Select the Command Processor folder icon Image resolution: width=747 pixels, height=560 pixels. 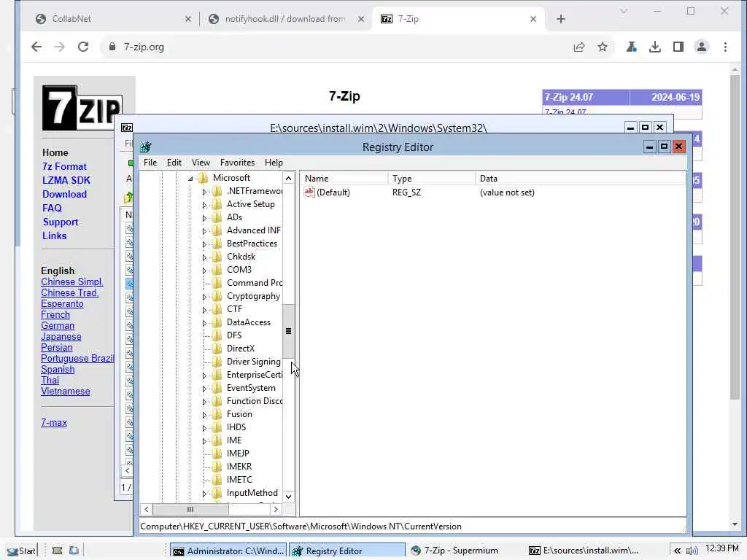pos(217,283)
